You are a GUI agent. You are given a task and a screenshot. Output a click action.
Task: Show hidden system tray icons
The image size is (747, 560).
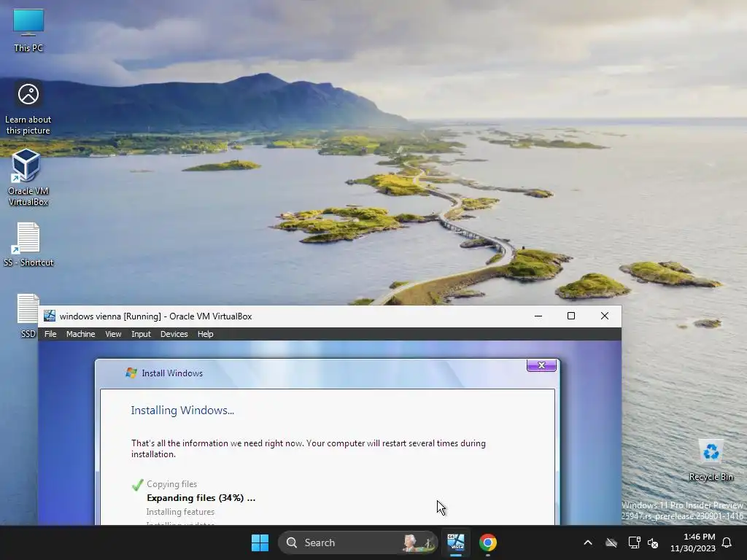(588, 542)
